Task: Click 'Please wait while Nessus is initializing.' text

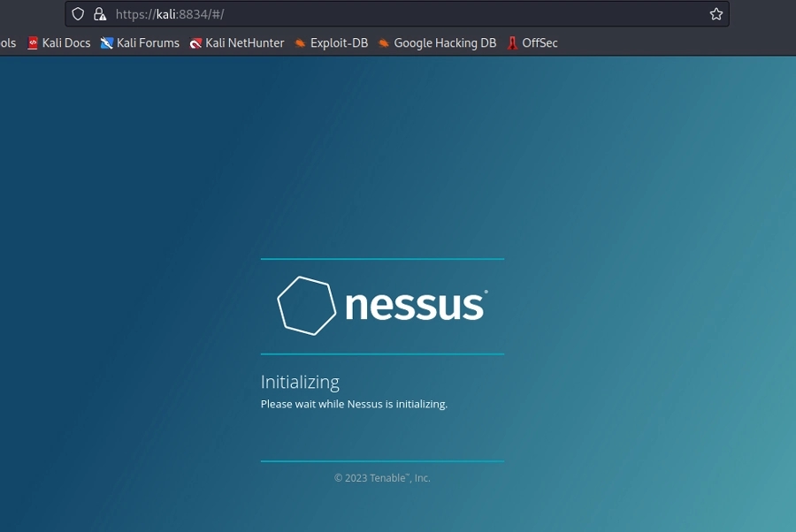Action: (x=354, y=404)
